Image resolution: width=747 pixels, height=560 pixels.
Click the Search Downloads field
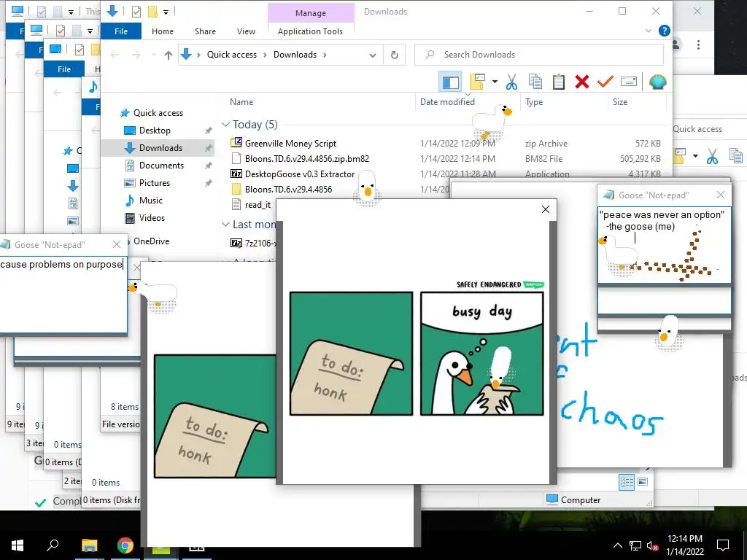point(539,55)
